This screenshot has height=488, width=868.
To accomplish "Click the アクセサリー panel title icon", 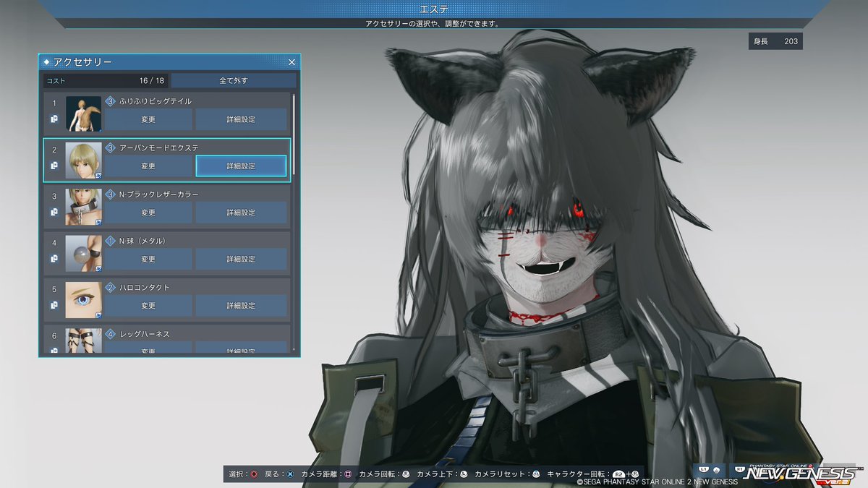I will coord(46,63).
